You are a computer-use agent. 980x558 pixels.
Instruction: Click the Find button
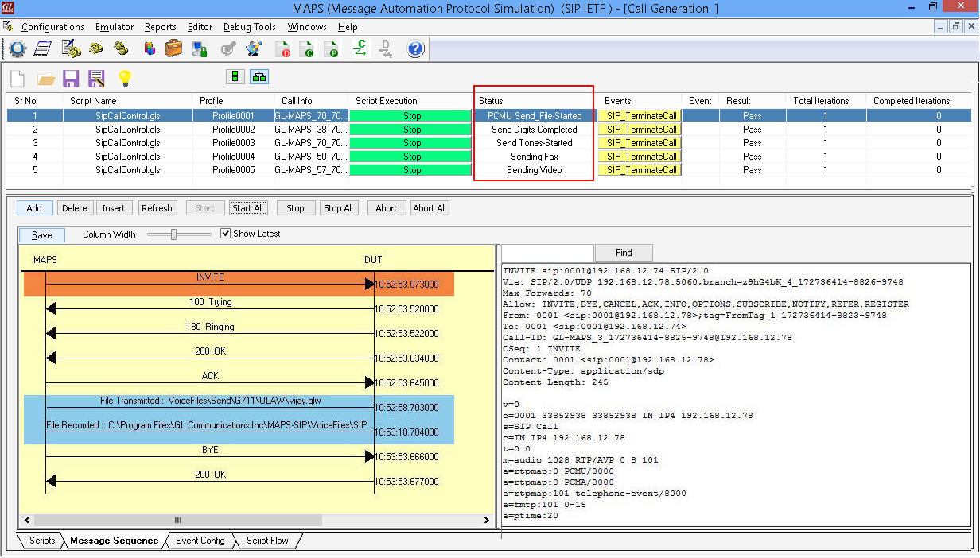coord(624,253)
